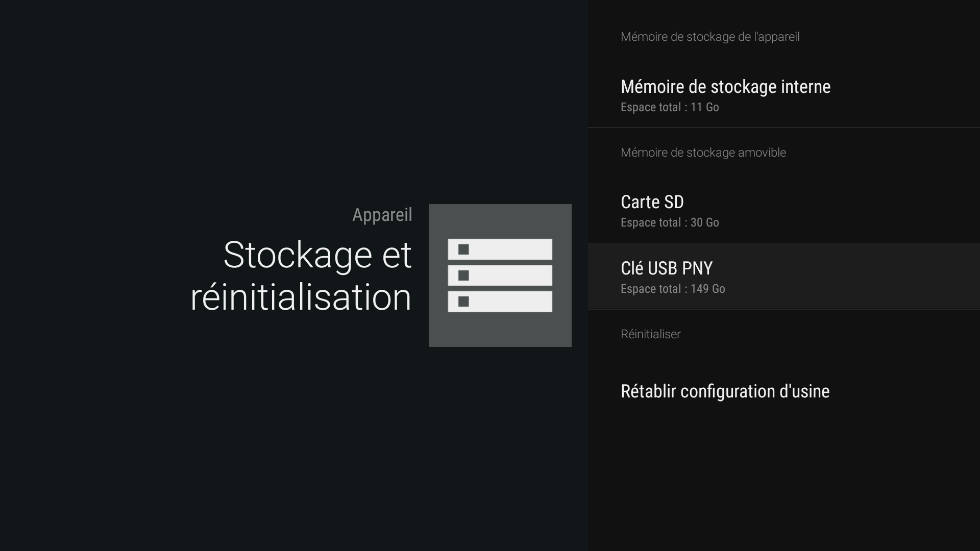
Task: Click the Réinitialiser section header
Action: coord(650,334)
